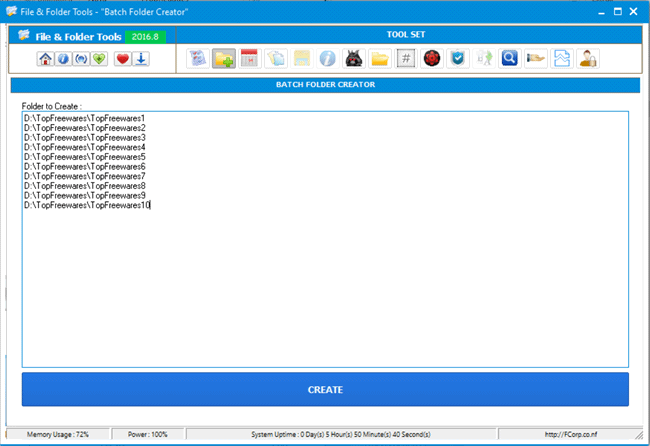Open the blue magnifier search tool
Viewport: 650px width, 446px height.
tap(509, 59)
